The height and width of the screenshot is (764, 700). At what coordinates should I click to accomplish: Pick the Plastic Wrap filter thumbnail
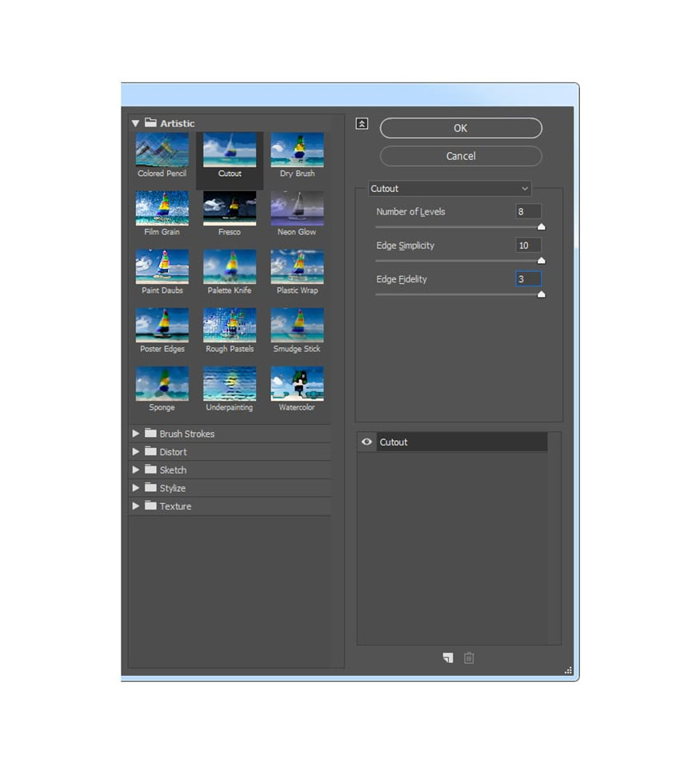click(297, 267)
